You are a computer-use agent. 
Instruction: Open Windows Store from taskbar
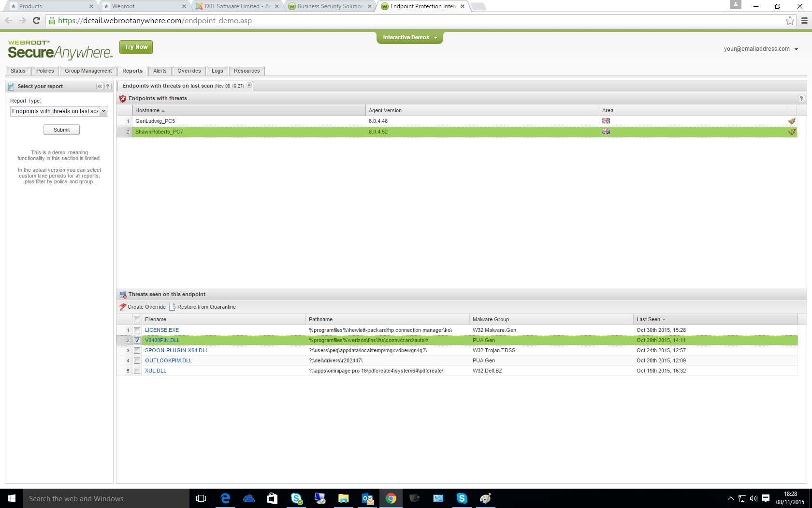(272, 498)
